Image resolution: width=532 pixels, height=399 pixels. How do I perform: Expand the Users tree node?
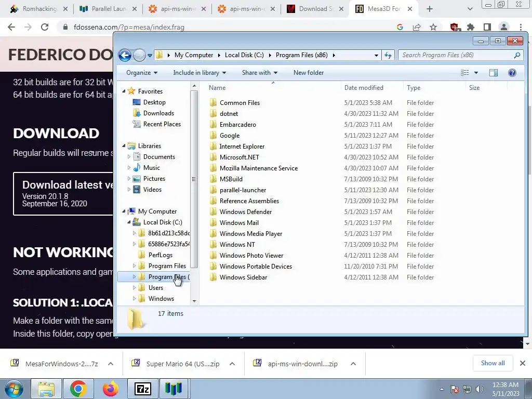pos(134,288)
